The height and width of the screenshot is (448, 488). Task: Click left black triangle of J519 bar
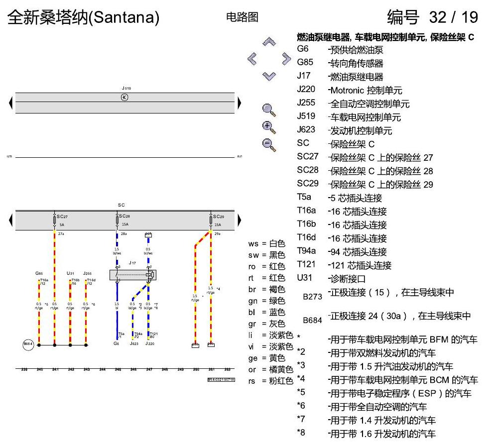[x=11, y=103]
